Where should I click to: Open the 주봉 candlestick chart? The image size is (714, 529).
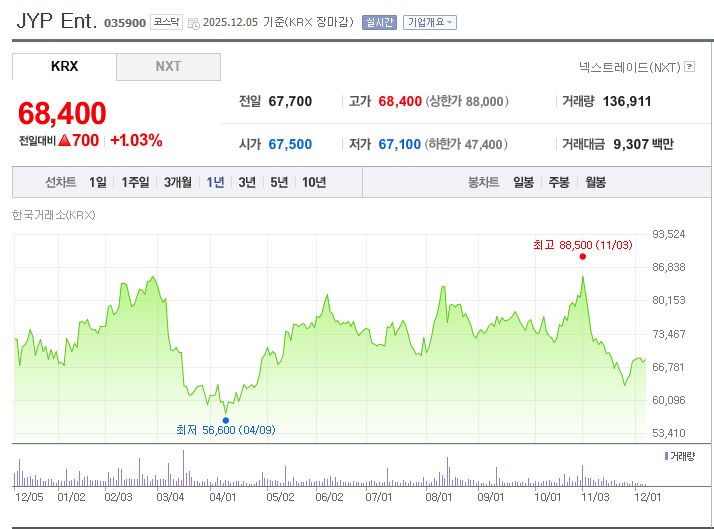559,182
